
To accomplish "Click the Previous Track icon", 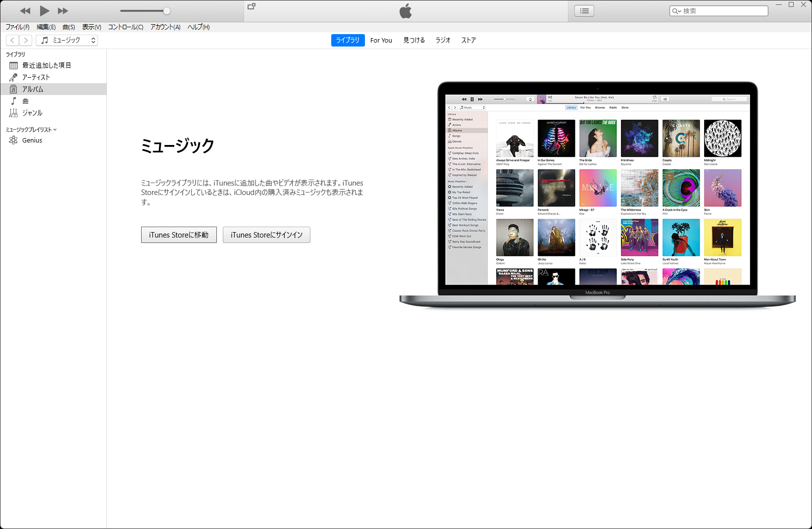I will point(25,10).
